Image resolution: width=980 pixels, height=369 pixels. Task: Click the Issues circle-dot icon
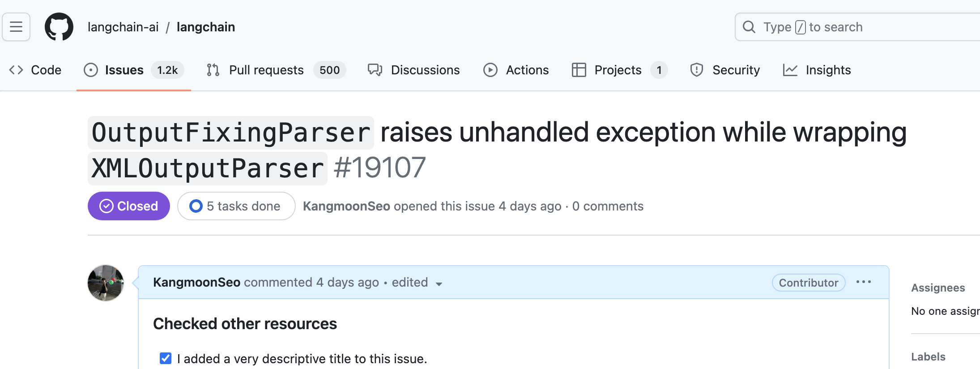(91, 70)
